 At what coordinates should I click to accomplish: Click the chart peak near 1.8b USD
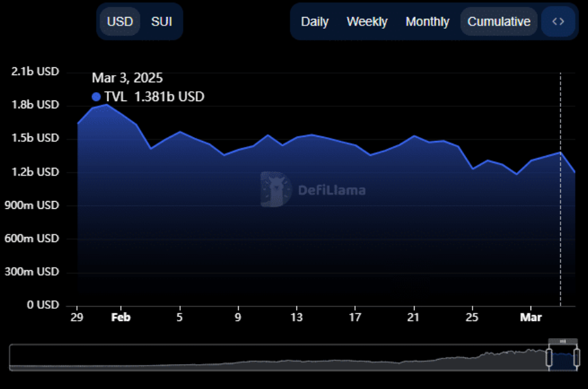tap(107, 105)
